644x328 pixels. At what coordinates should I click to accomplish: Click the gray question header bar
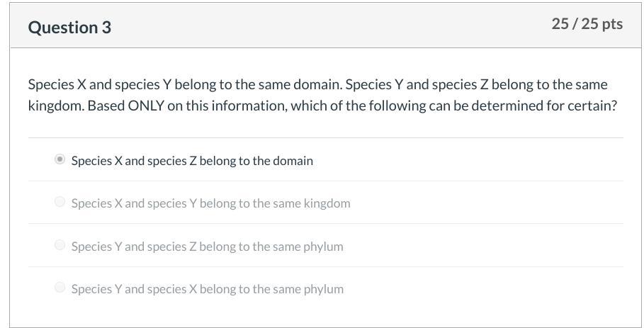(326, 27)
